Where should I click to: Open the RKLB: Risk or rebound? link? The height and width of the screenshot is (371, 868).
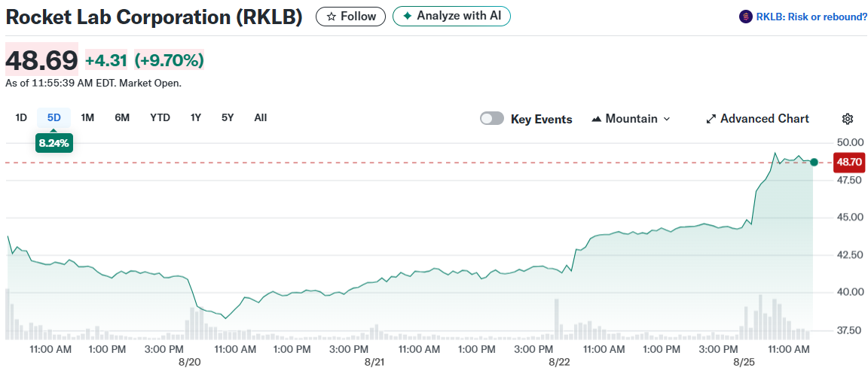coord(811,17)
